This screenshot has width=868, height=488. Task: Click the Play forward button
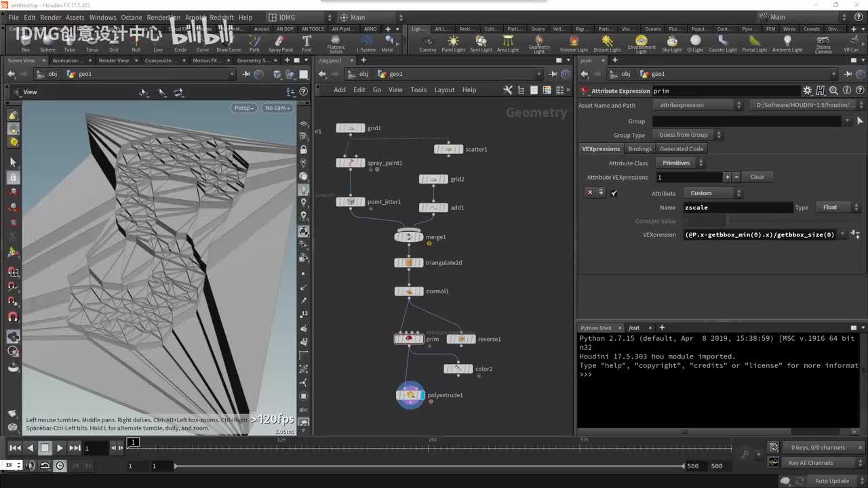(60, 447)
